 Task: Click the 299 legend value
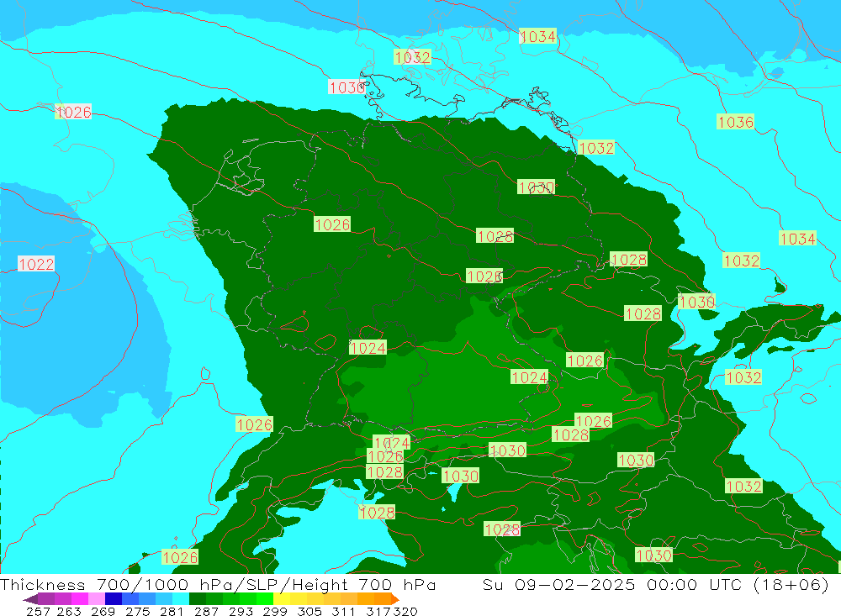(x=275, y=611)
